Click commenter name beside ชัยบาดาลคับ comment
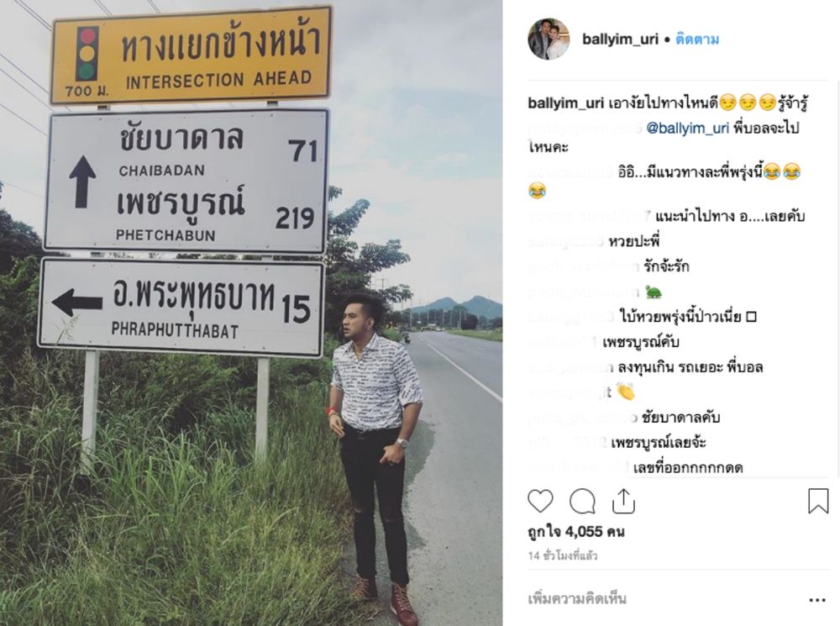Screen dimensions: 840x626 click(582, 417)
